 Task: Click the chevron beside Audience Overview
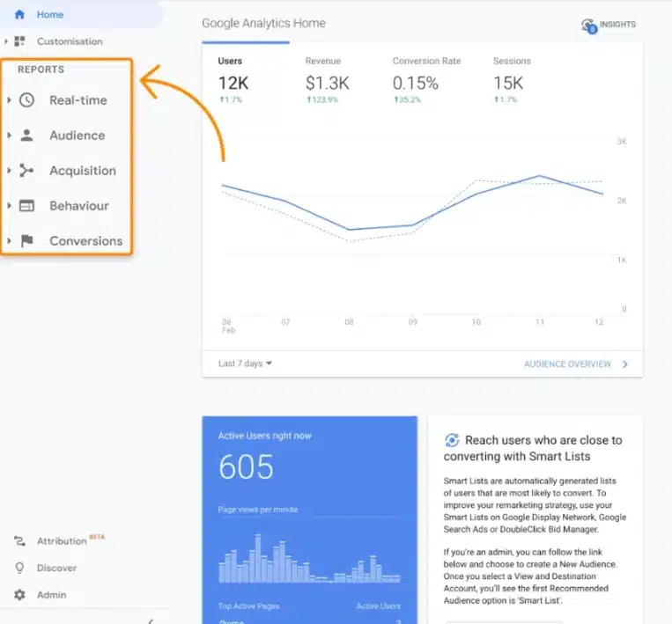click(624, 364)
